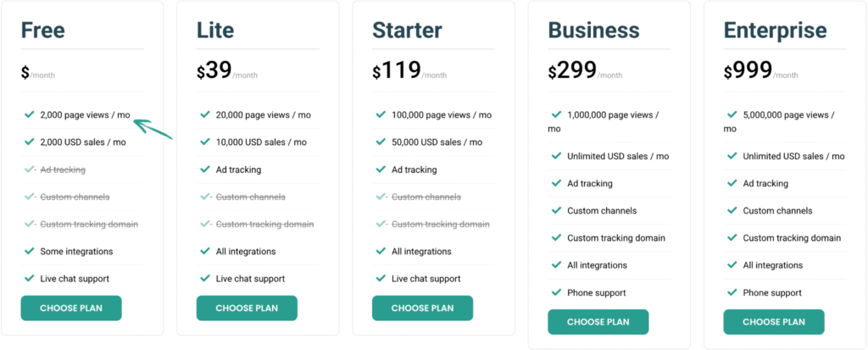Choose the Lite plan button
The height and width of the screenshot is (350, 868).
[x=247, y=308]
